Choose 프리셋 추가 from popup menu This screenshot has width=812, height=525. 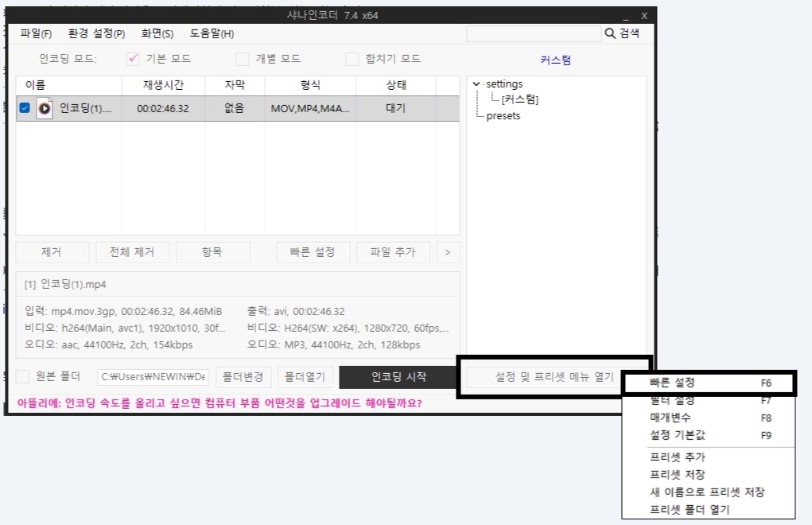click(709, 457)
